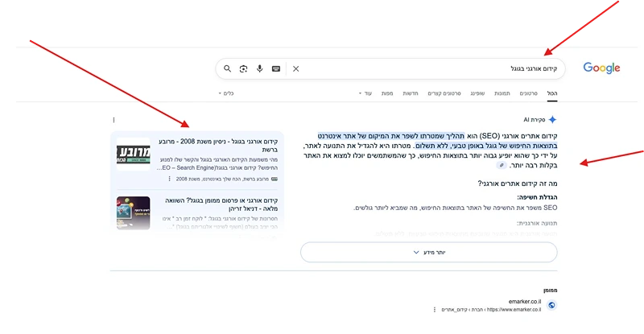The image size is (644, 334).
Task: Click the Google logo
Action: pyautogui.click(x=601, y=68)
